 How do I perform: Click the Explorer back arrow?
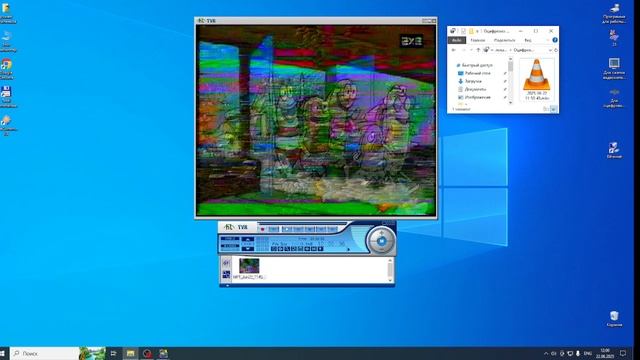click(x=453, y=50)
